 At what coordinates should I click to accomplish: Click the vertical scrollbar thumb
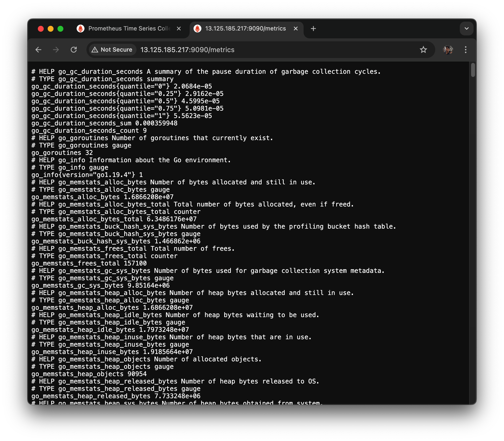click(x=473, y=70)
